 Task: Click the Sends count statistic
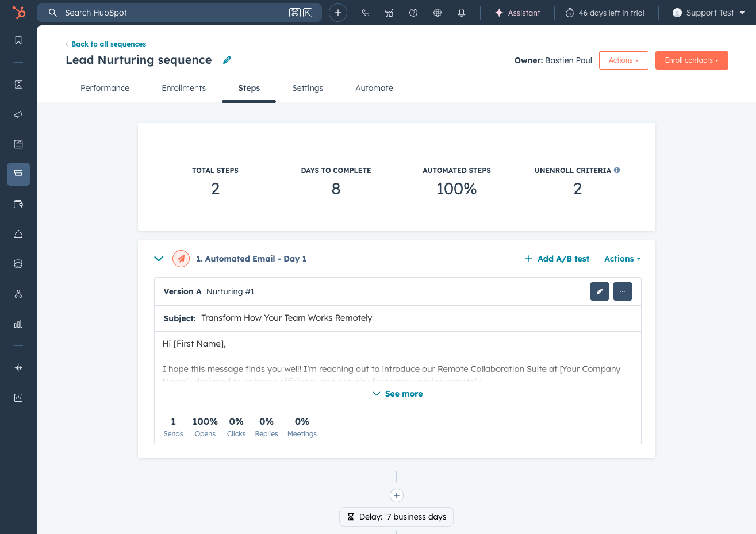click(x=173, y=427)
